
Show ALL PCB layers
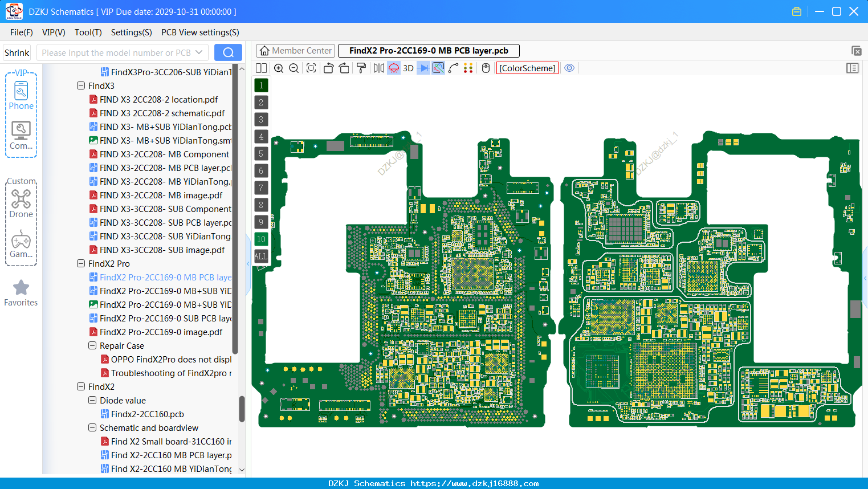pos(261,256)
